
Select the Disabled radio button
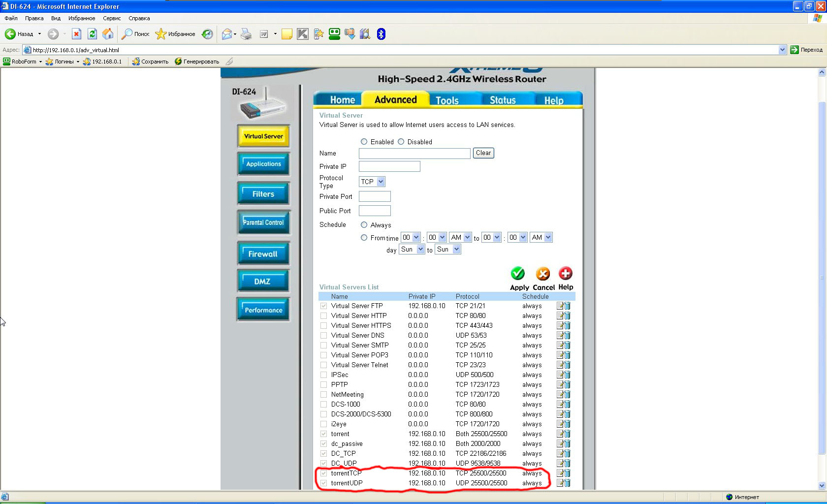coord(401,142)
